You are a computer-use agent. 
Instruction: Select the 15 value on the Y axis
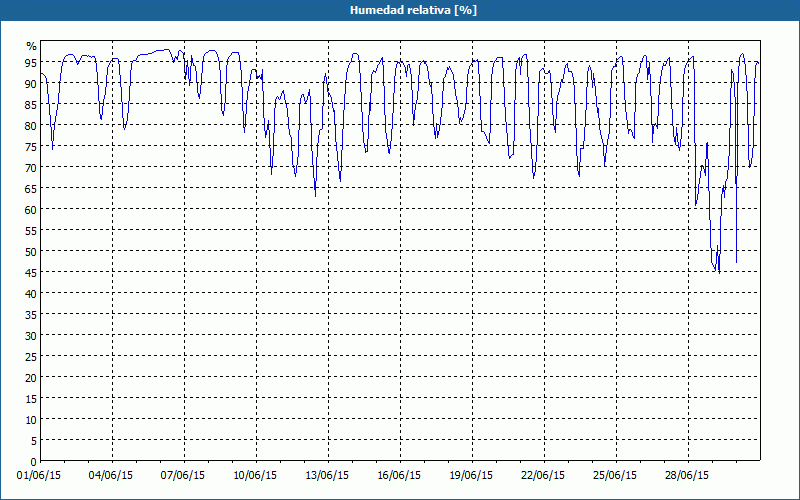click(31, 398)
